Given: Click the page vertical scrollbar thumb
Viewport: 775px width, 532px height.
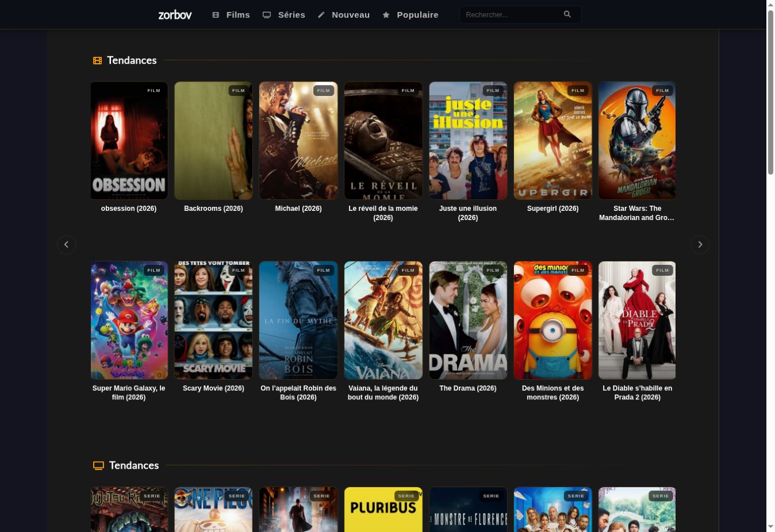Looking at the screenshot, I should click(x=771, y=92).
